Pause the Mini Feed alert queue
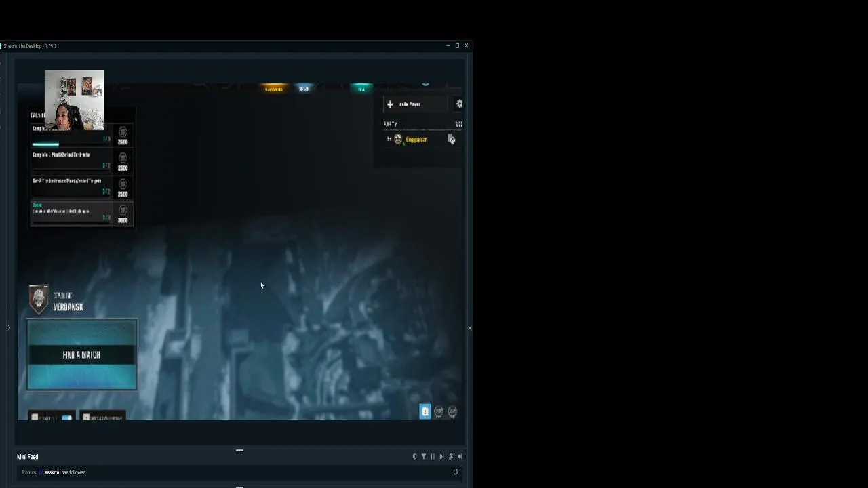The width and height of the screenshot is (868, 488). [x=433, y=456]
